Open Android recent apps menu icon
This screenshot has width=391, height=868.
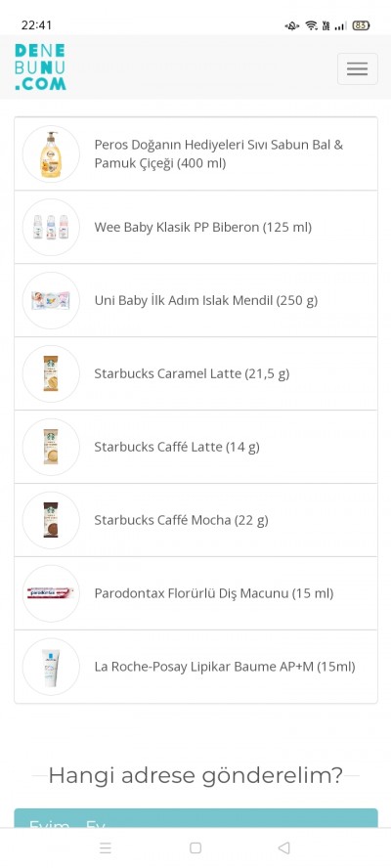tap(106, 847)
